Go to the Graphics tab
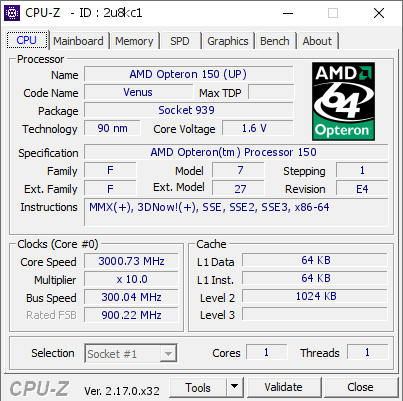This screenshot has width=403, height=401. click(228, 41)
